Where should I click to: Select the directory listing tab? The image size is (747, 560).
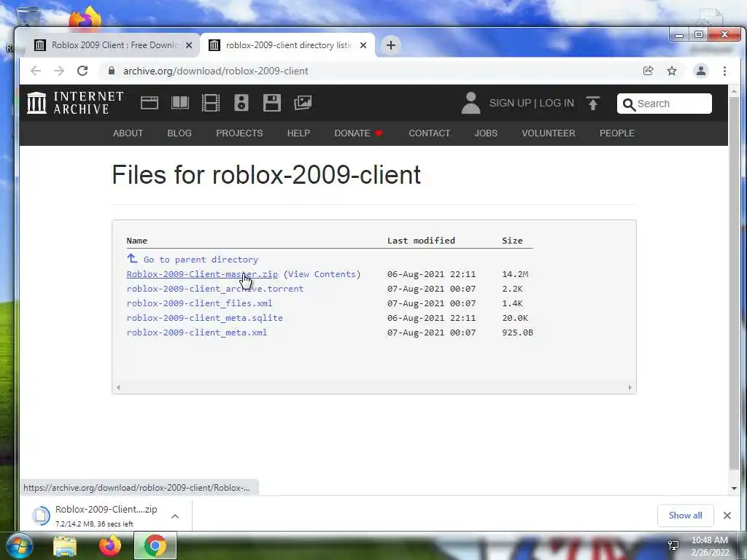coord(288,45)
